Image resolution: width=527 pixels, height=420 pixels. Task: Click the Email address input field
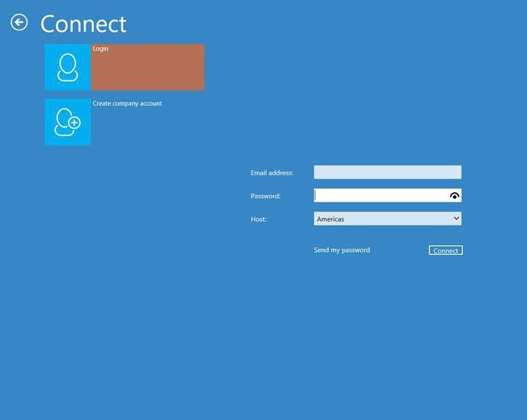pos(387,172)
